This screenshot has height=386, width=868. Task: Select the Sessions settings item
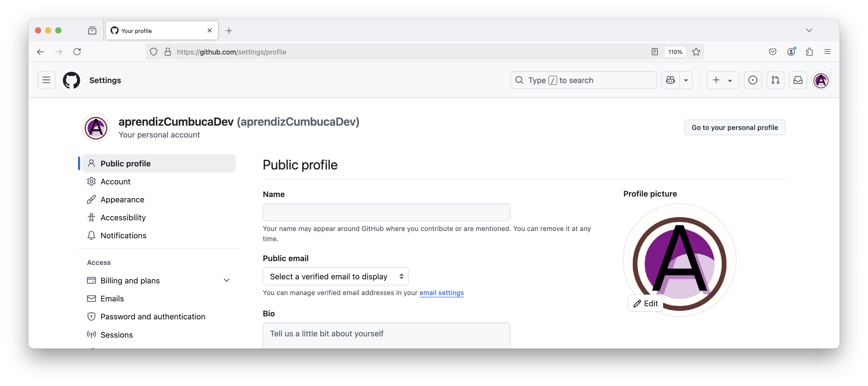[116, 335]
